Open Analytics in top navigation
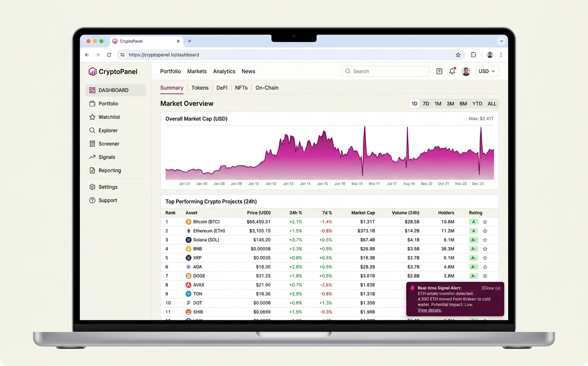The width and height of the screenshot is (588, 366). [224, 71]
